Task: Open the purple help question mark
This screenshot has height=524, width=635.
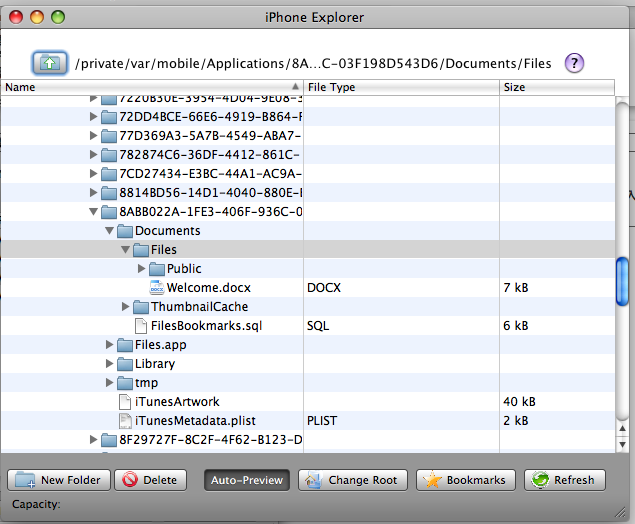Action: 574,63
